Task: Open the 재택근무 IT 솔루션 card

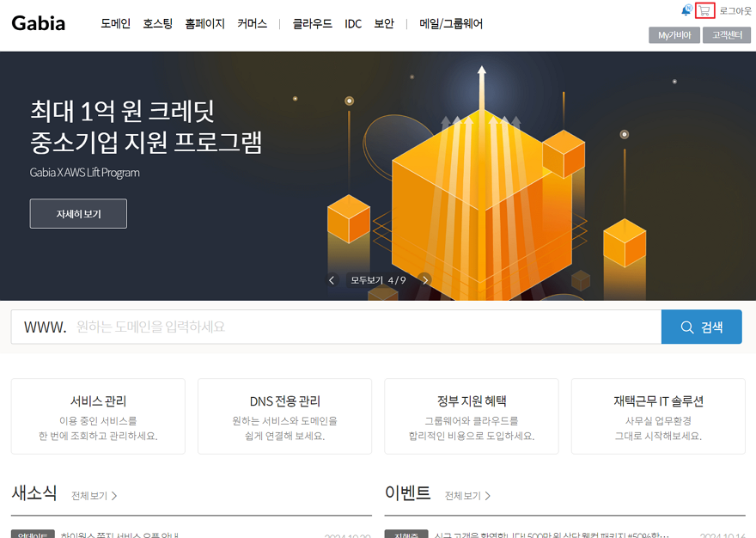Action: [658, 416]
